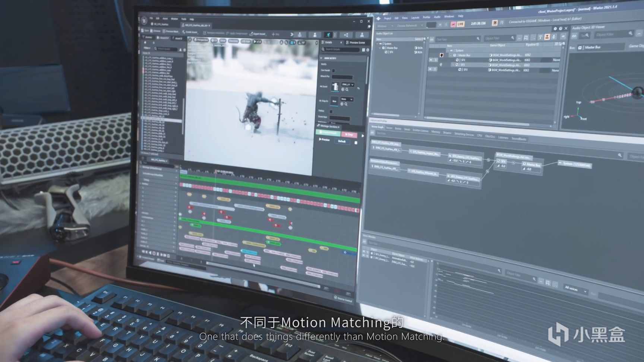This screenshot has height=362, width=644.
Task: Toggle the Follow checkbox in Details
Action: point(331,111)
